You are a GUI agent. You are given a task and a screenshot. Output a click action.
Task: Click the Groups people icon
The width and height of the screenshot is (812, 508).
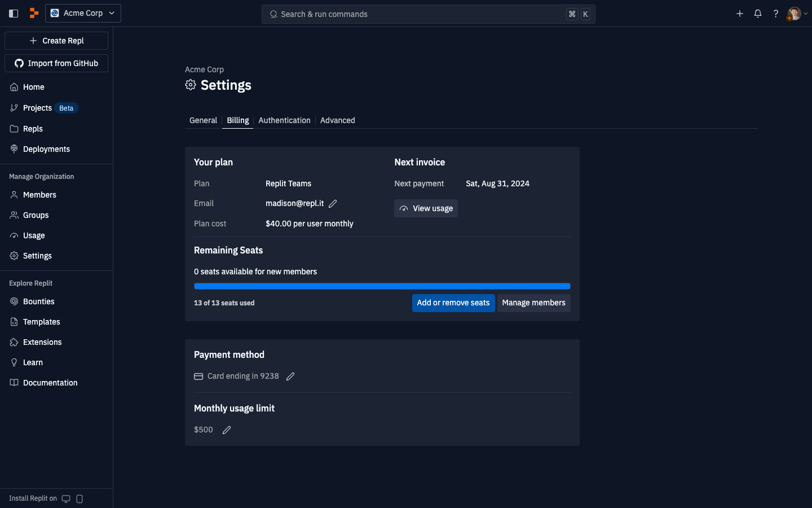tap(14, 215)
